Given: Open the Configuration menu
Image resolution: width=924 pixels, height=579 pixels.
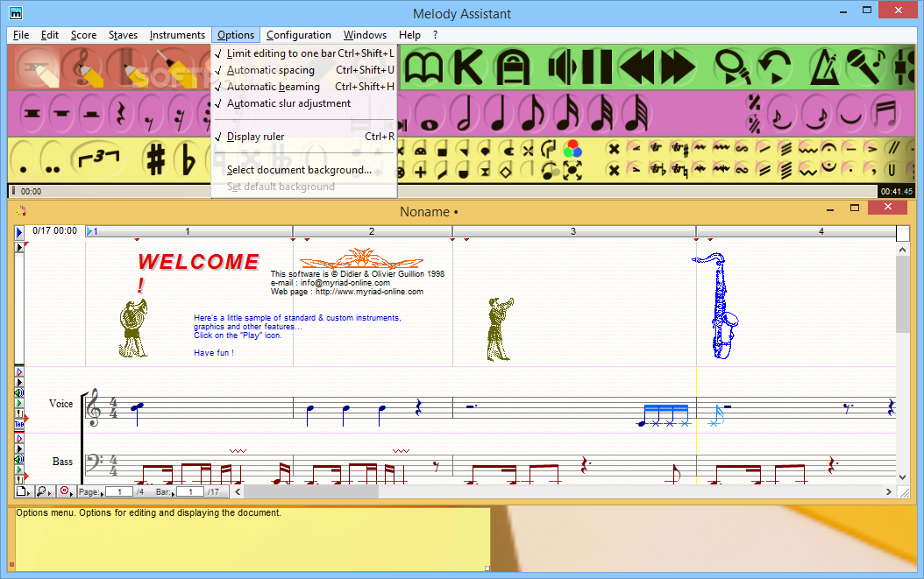Looking at the screenshot, I should point(299,35).
